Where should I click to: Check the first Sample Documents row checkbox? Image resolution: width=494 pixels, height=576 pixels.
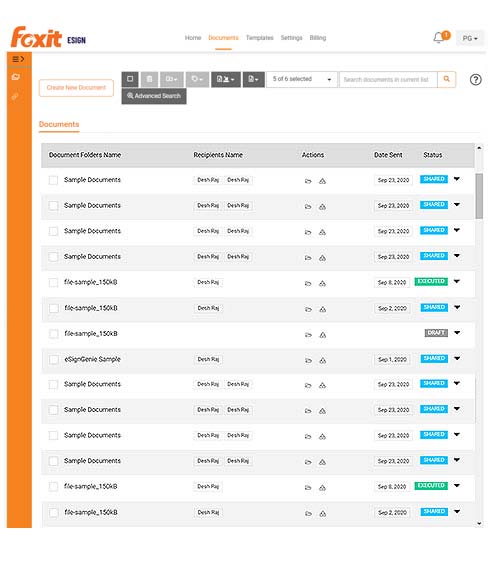[53, 180]
